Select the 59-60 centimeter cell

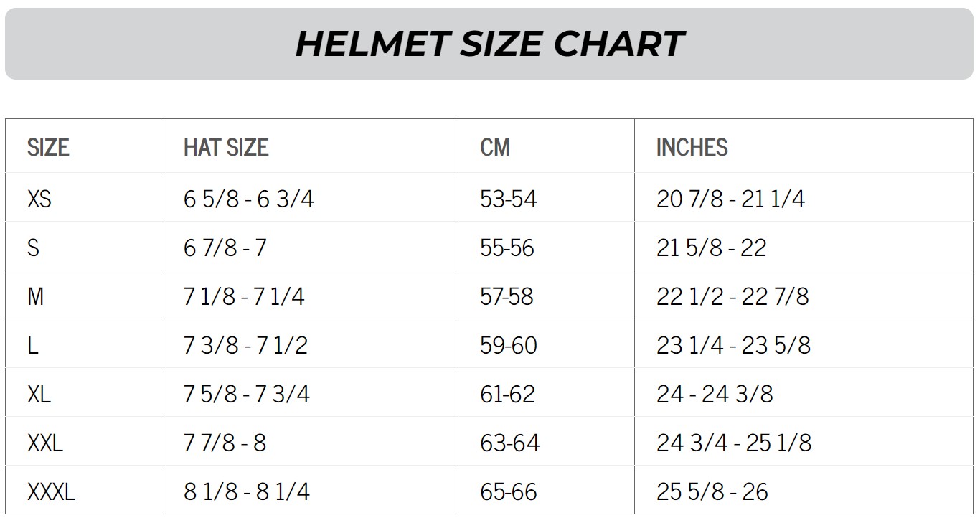[509, 345]
